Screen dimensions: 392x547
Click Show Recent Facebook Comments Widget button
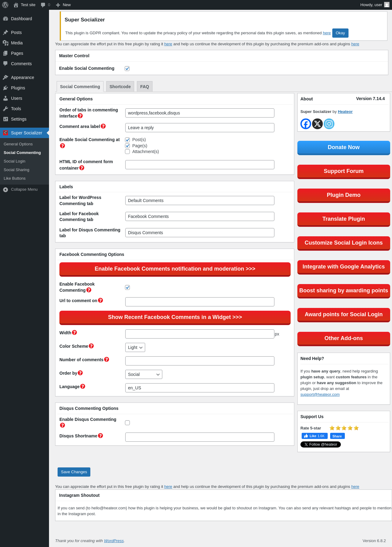point(175,318)
